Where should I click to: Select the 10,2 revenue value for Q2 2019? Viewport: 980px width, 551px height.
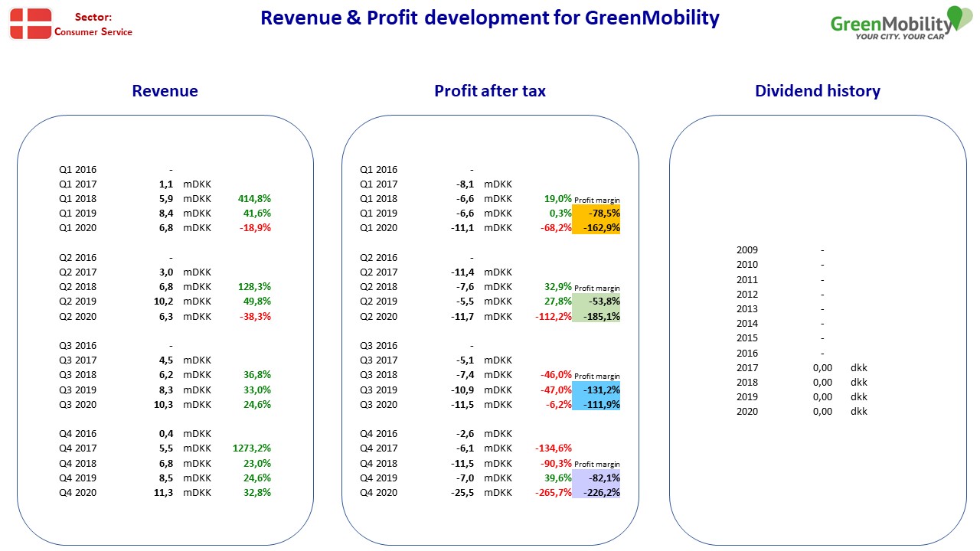(165, 302)
